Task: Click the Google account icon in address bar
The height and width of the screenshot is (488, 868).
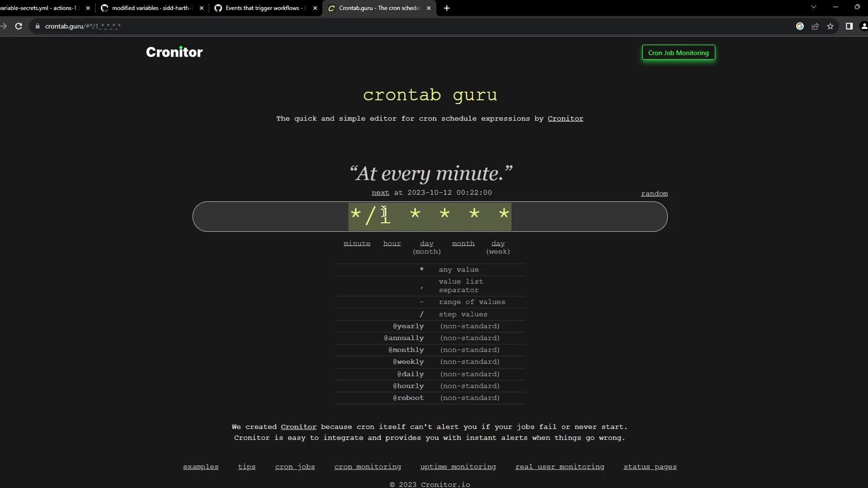Action: (x=800, y=26)
